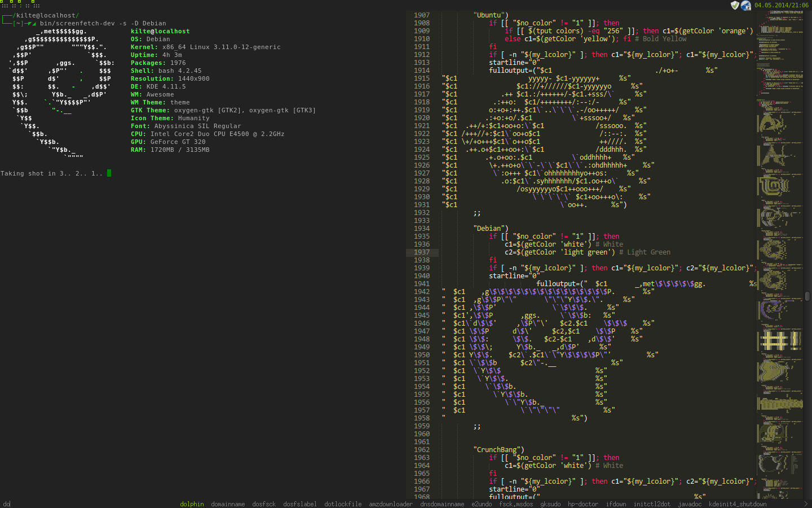Click the date and time 04.05.2014/21:06 widget
The width and height of the screenshot is (812, 508).
[782, 5]
